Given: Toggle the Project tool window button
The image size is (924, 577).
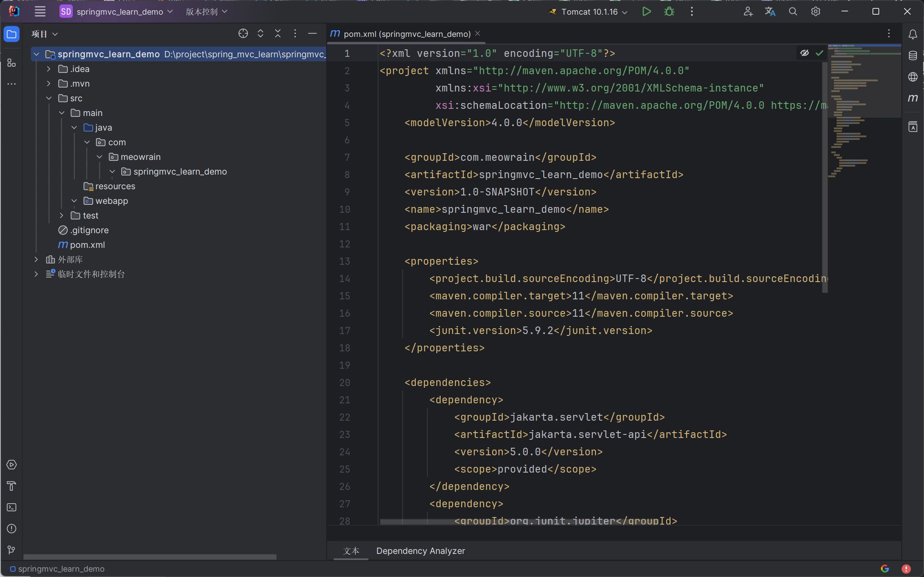Looking at the screenshot, I should click(12, 34).
